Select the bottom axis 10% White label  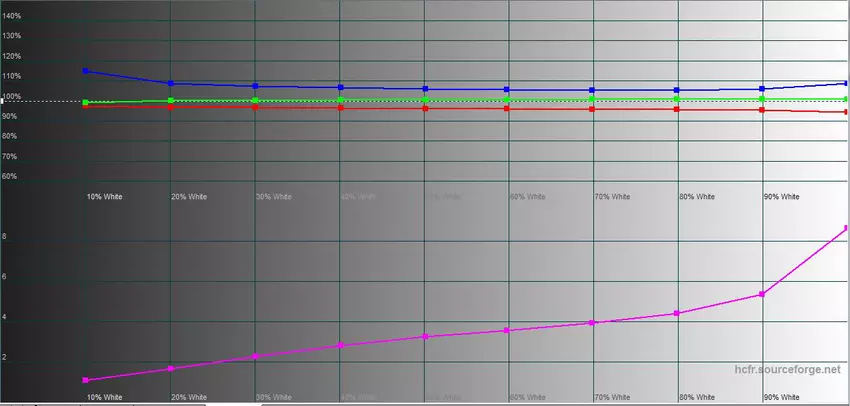pyautogui.click(x=105, y=397)
